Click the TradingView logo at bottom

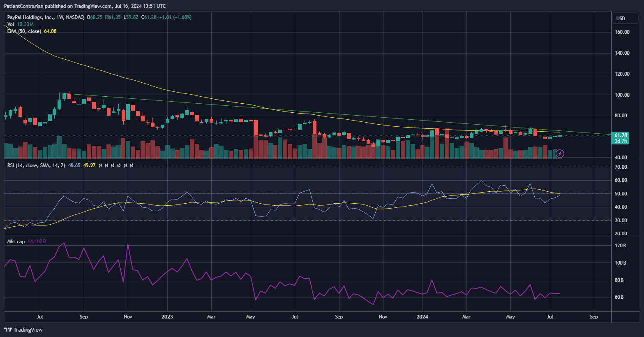[x=23, y=330]
